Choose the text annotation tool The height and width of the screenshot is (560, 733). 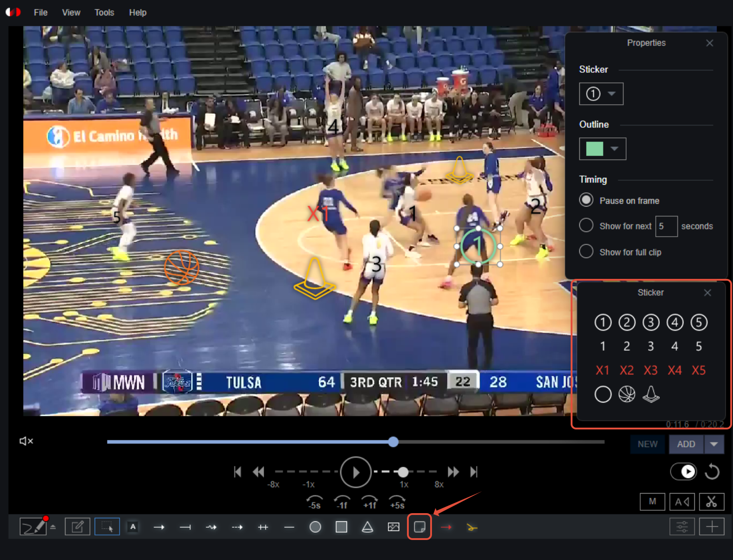[x=133, y=527]
